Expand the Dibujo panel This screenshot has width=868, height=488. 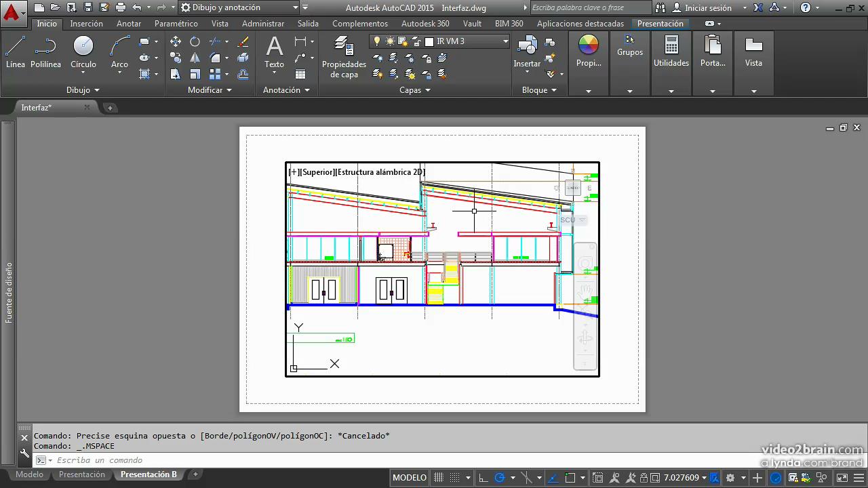tap(83, 89)
